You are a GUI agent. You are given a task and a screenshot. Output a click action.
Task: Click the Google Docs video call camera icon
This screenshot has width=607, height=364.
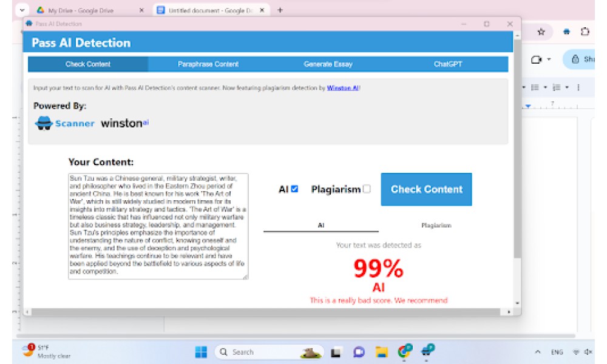tap(536, 59)
